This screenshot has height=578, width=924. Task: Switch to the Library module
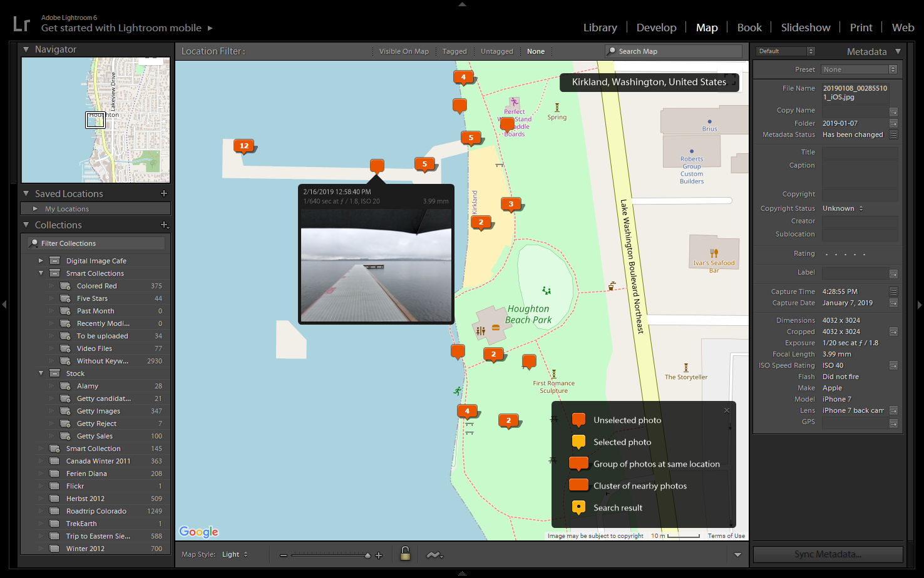point(600,28)
